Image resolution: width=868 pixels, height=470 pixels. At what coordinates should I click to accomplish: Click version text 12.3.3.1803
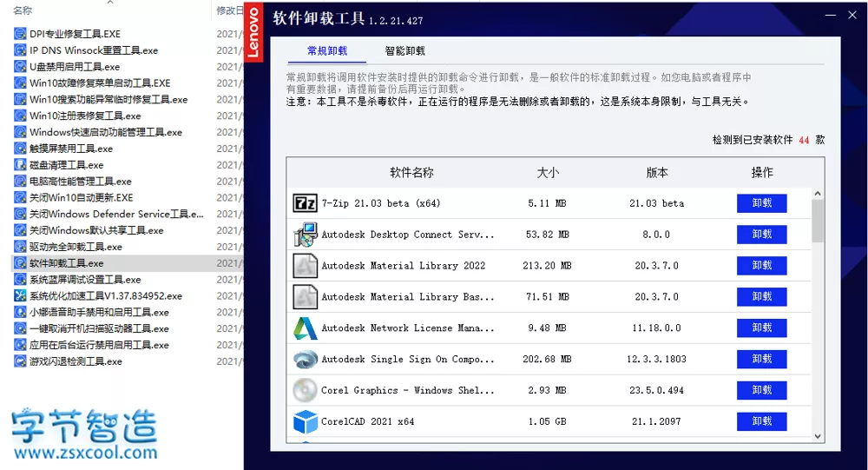pos(656,359)
